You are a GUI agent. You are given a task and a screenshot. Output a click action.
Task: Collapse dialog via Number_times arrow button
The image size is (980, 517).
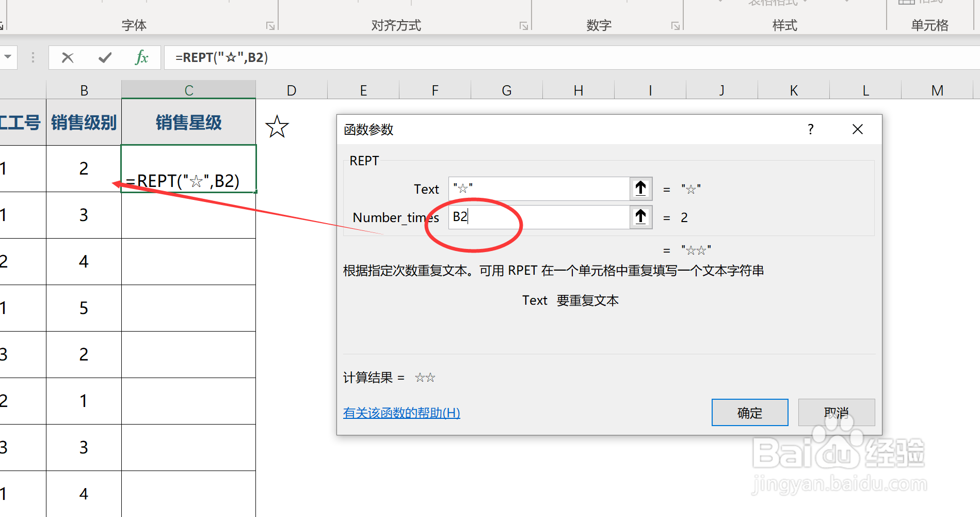tap(641, 217)
